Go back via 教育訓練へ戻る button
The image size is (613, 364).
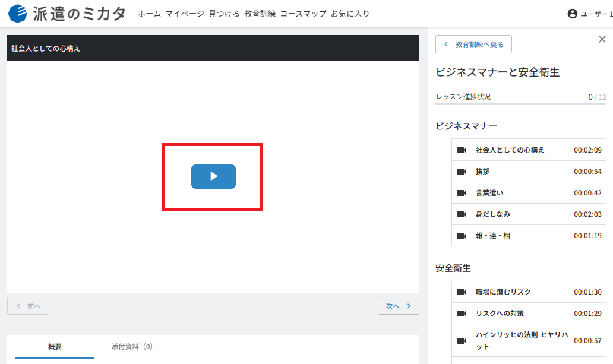[473, 44]
